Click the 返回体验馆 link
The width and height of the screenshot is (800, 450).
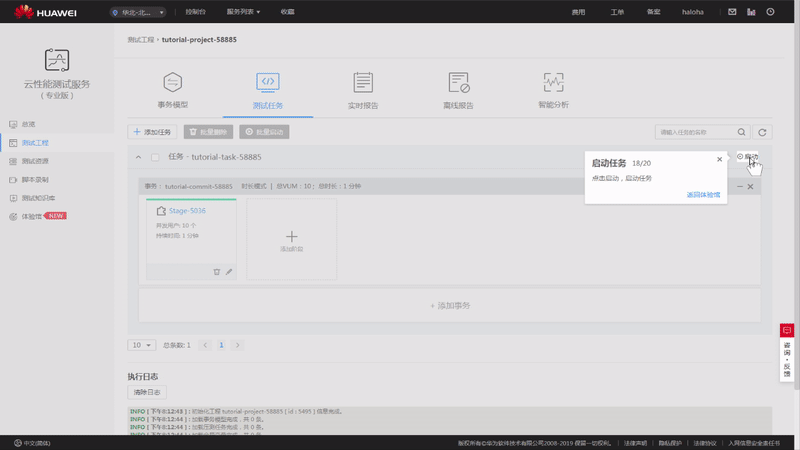click(703, 195)
